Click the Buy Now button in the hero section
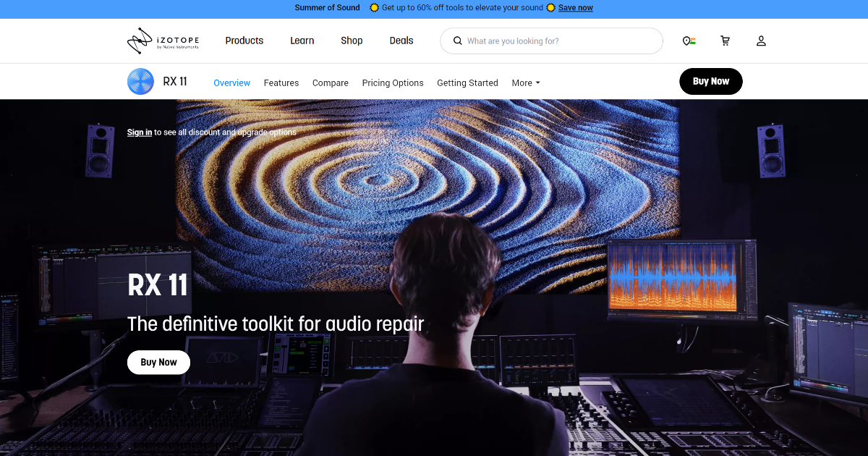 pos(158,362)
